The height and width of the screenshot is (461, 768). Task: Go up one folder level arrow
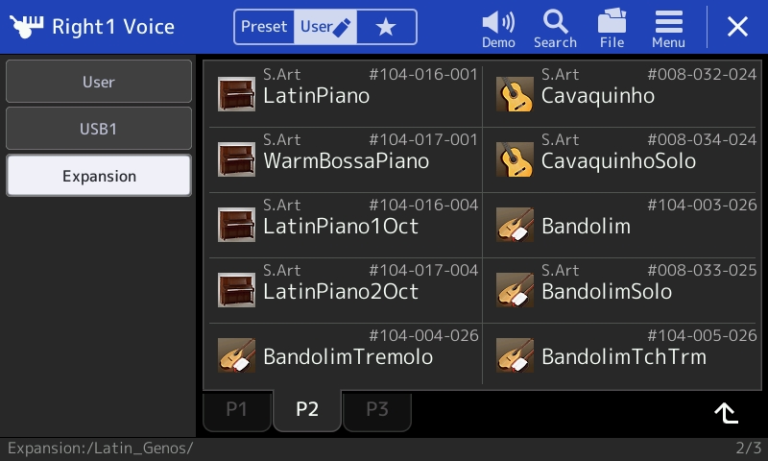[x=726, y=413]
